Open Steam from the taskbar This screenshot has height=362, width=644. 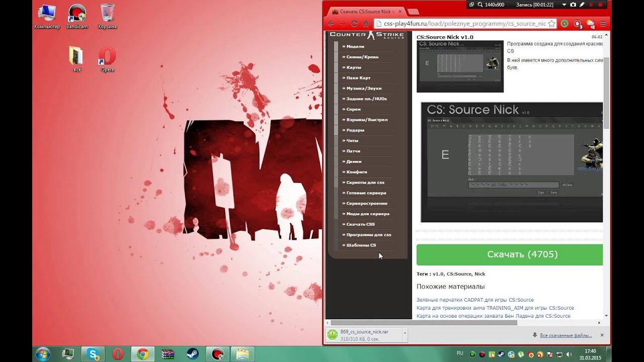click(192, 354)
